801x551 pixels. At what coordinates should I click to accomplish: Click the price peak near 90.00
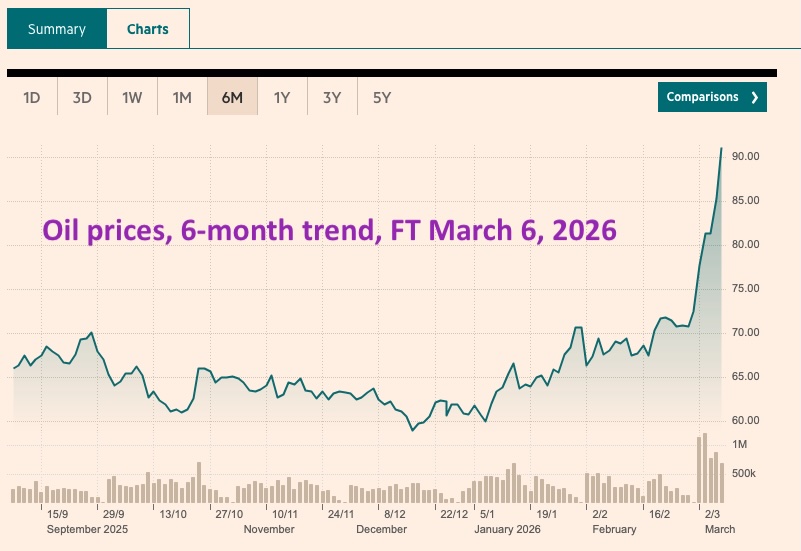coord(721,149)
